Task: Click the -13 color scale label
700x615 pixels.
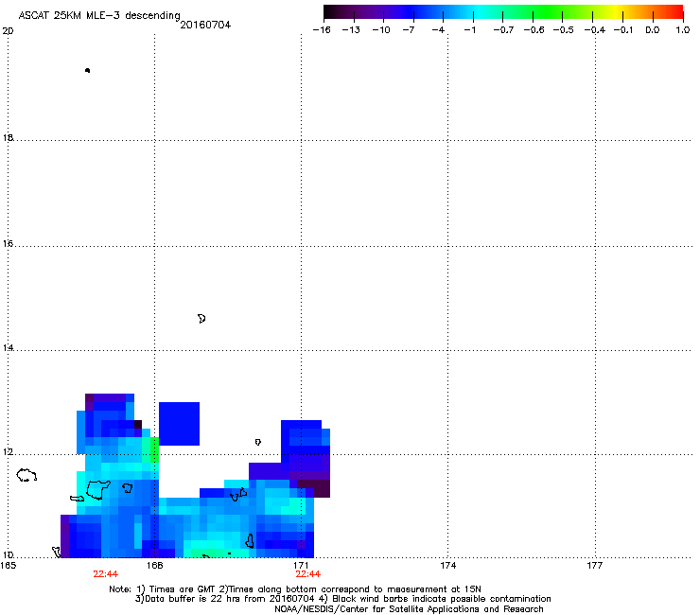Action: 351,30
